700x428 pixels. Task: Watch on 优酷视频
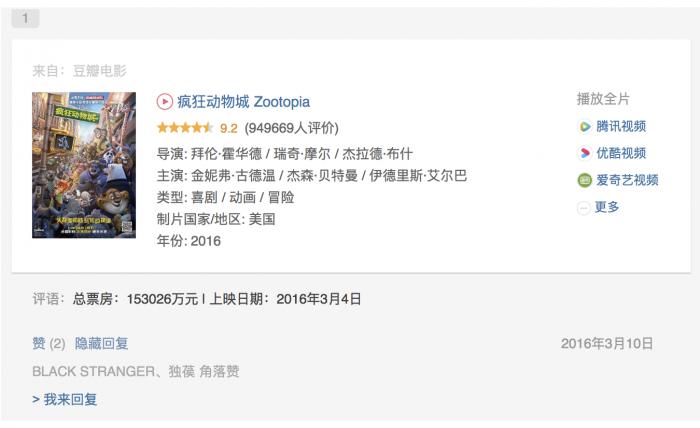click(x=621, y=153)
